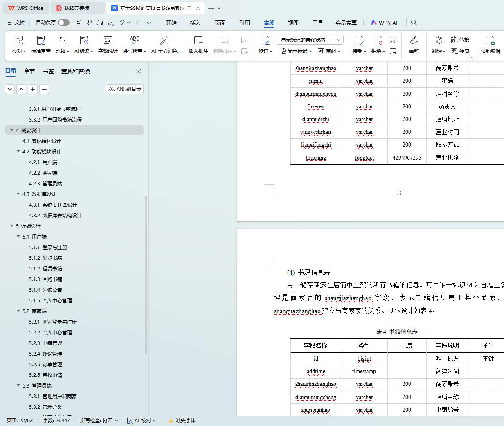This screenshot has width=504, height=426.
Task: Switch to the 引用 ribbon tab
Action: coord(245,23)
